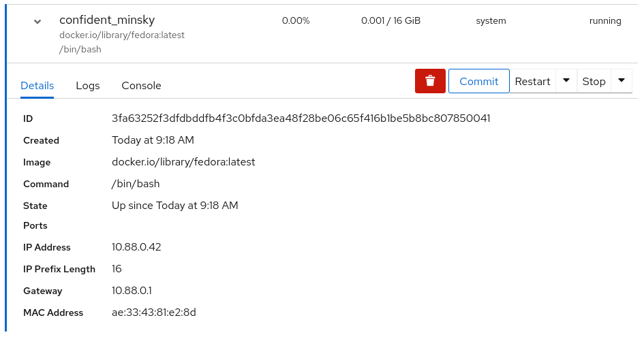Click the Commit button
This screenshot has height=337, width=644.
click(x=479, y=81)
